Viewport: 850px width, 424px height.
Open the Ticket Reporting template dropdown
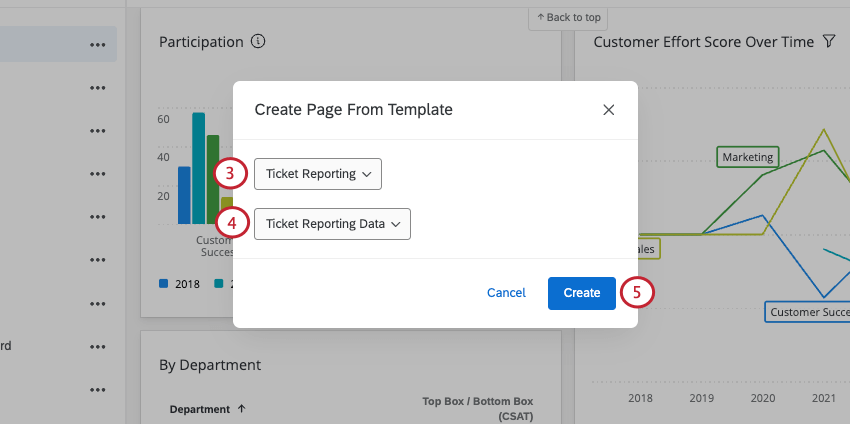click(x=318, y=174)
